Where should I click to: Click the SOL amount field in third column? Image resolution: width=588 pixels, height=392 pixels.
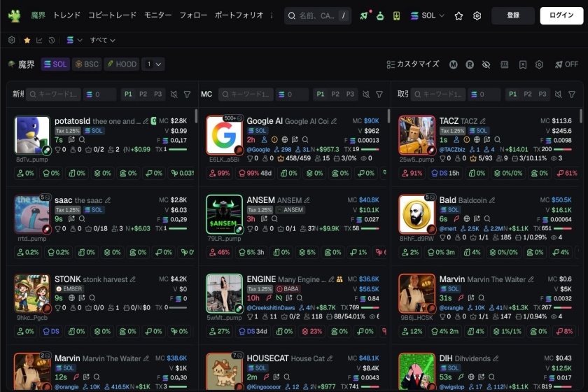pyautogui.click(x=485, y=94)
